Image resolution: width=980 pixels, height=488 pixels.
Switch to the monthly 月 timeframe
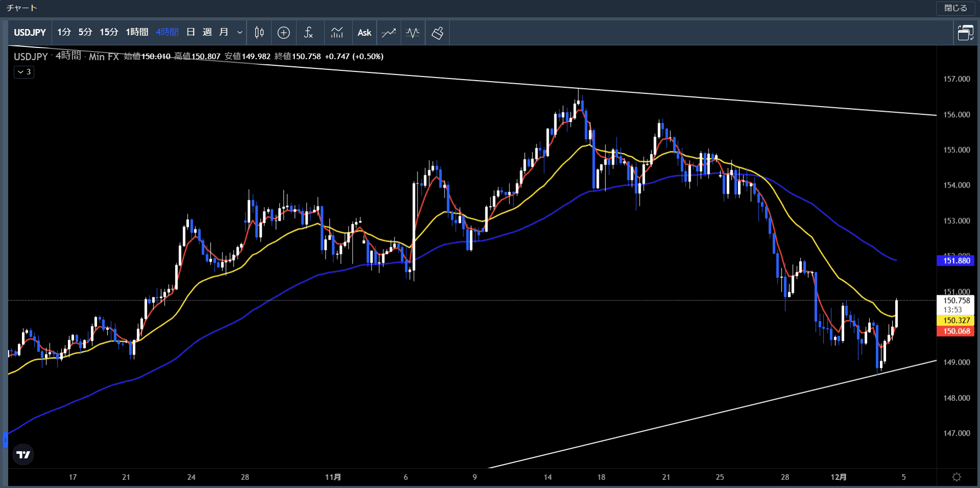pyautogui.click(x=224, y=32)
